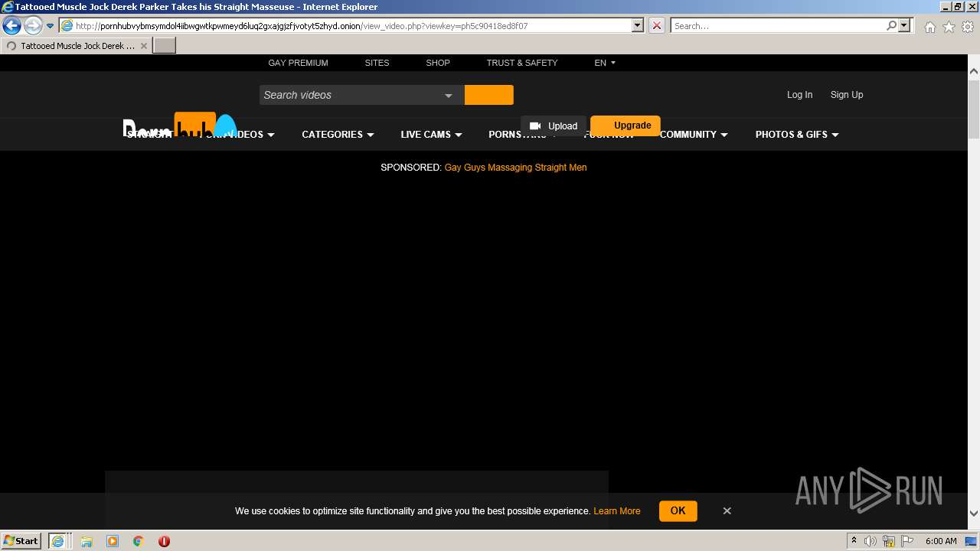980x551 pixels.
Task: Open the TRUST & SAFETY item
Action: (x=522, y=63)
